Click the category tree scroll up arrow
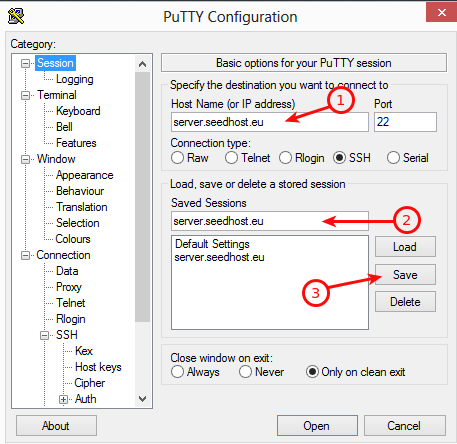Screen dimensions: 457x444 pyautogui.click(x=142, y=64)
